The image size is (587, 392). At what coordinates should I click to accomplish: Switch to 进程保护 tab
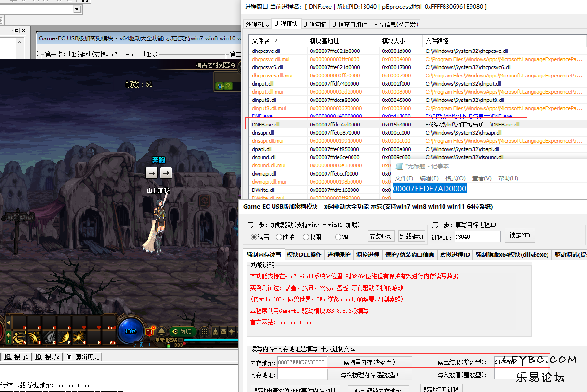pyautogui.click(x=339, y=254)
